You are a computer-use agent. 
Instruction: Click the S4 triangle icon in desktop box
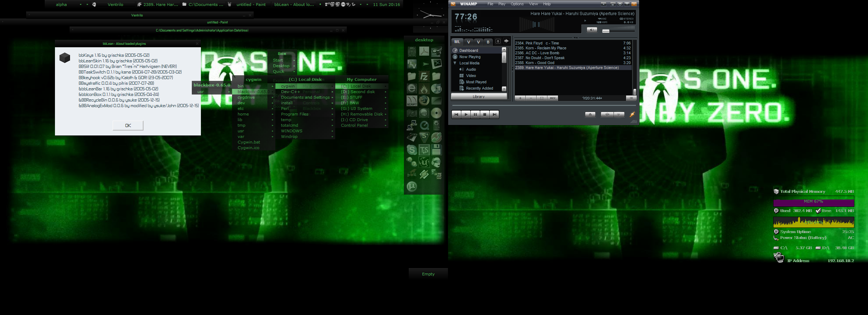[424, 138]
